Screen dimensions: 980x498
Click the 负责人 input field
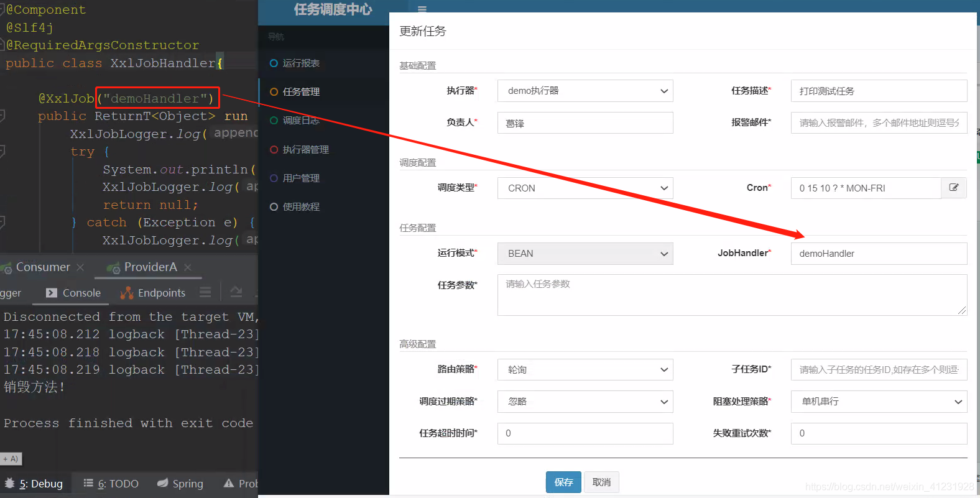click(585, 123)
